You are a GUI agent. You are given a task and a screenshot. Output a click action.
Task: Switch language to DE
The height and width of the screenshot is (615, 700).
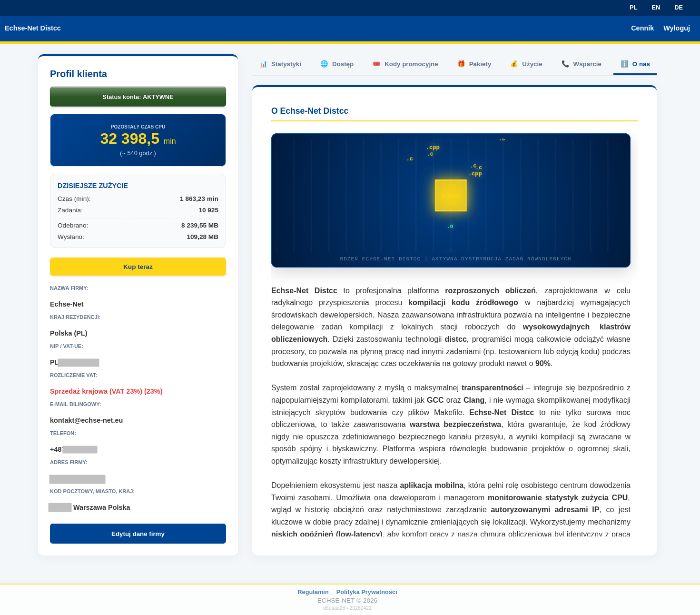click(679, 8)
